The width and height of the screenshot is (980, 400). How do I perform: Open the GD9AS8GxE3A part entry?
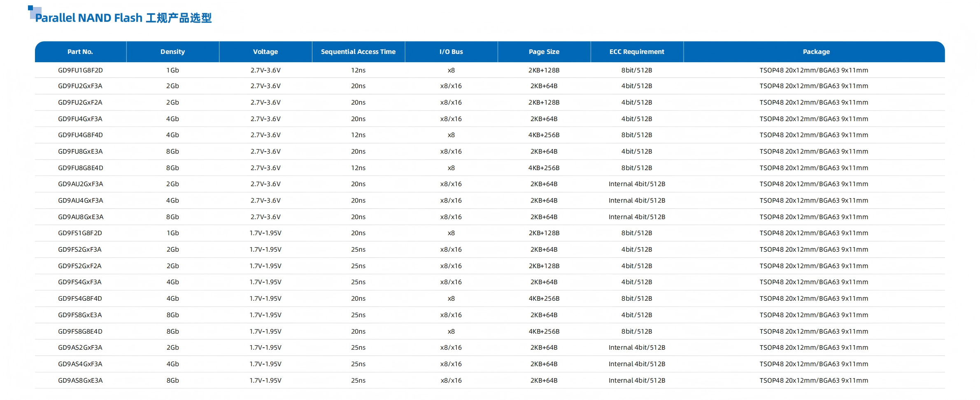pos(80,381)
